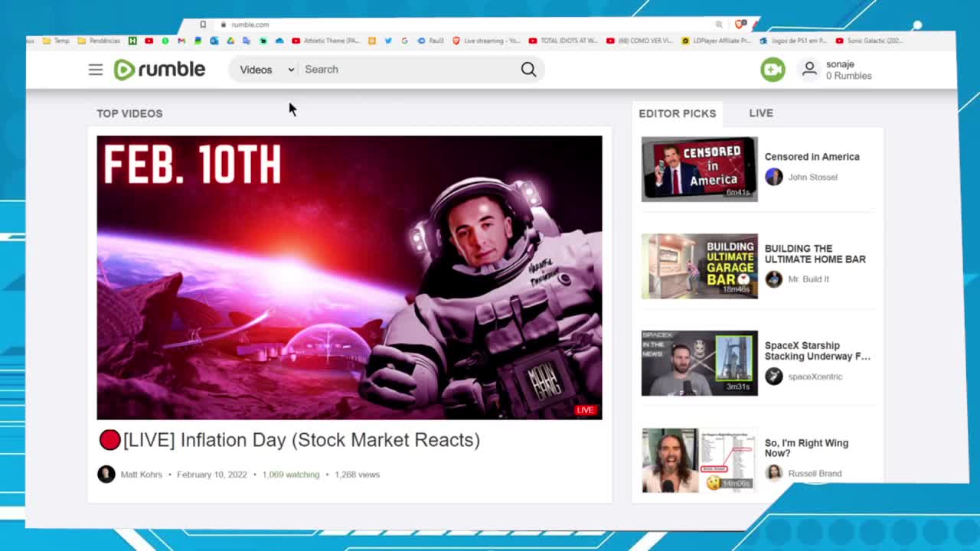Open the John Stossel channel link

pyautogui.click(x=812, y=177)
